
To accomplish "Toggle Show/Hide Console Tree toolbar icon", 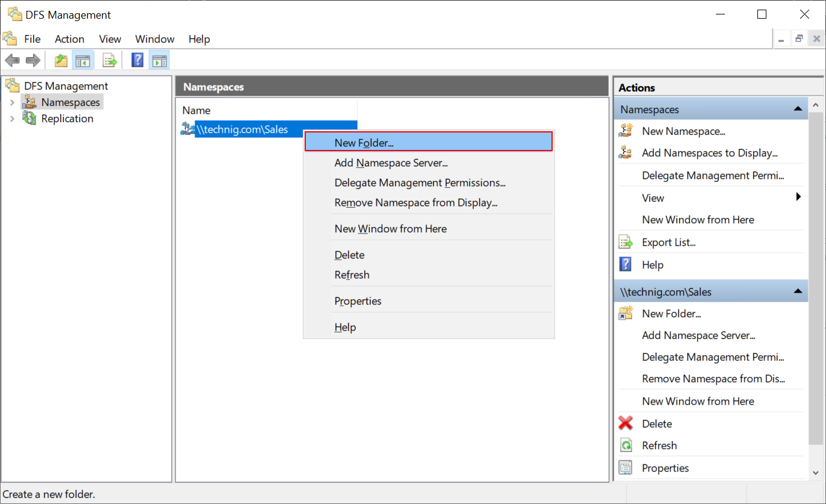I will [x=82, y=60].
